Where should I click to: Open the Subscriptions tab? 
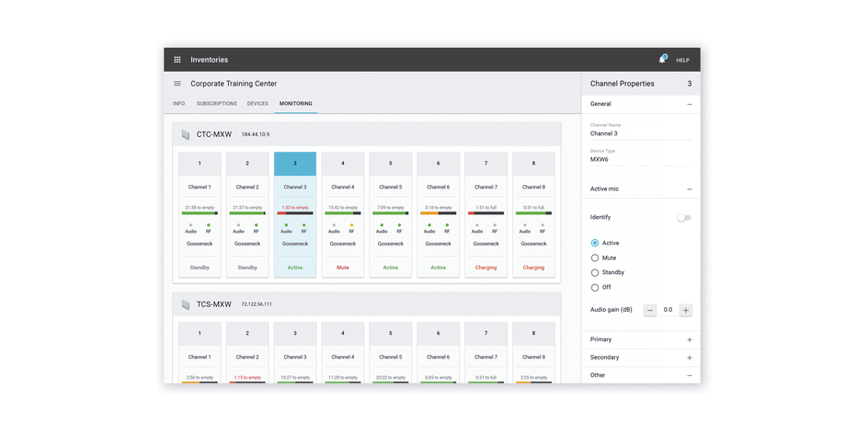[216, 104]
